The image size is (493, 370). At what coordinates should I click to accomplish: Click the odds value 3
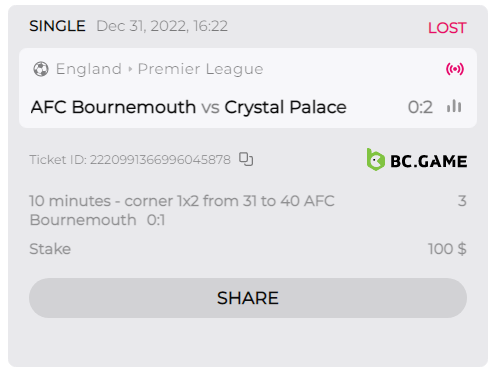click(x=462, y=201)
